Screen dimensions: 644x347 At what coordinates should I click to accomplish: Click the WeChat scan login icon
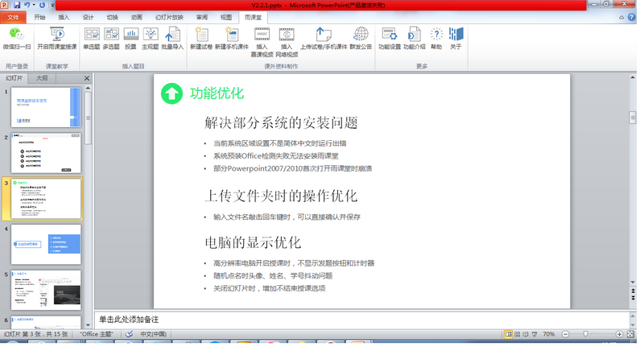[x=16, y=39]
